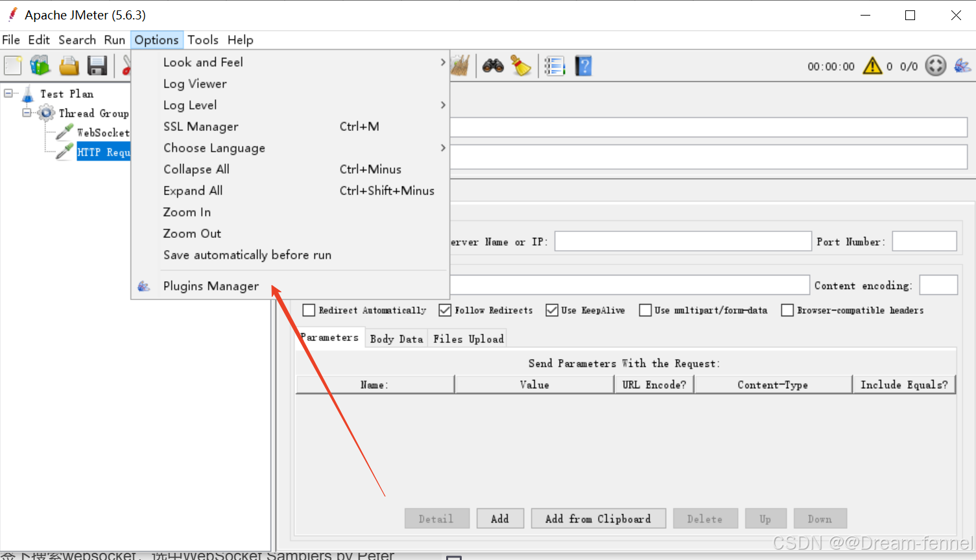
Task: Open the Templates icon in toolbar
Action: tap(40, 65)
